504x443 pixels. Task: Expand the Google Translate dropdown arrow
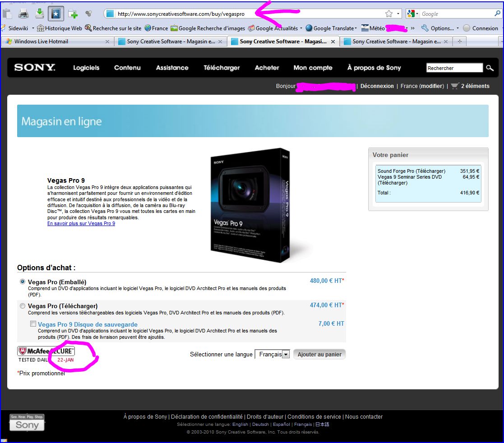click(x=356, y=28)
